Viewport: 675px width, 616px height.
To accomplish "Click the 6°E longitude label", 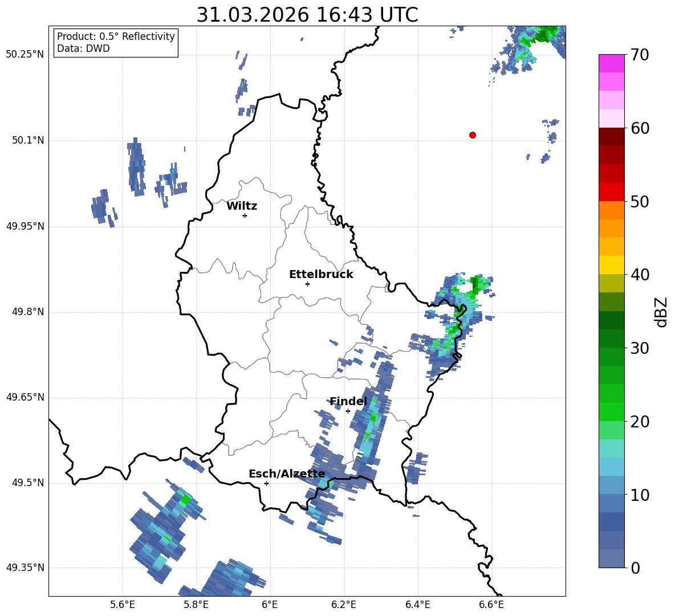I will pos(270,605).
